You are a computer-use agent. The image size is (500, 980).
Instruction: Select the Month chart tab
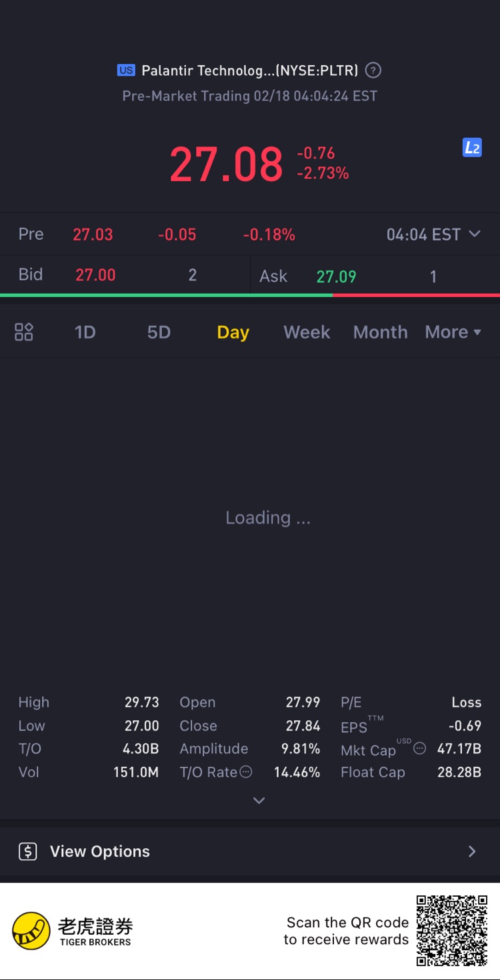tap(380, 332)
